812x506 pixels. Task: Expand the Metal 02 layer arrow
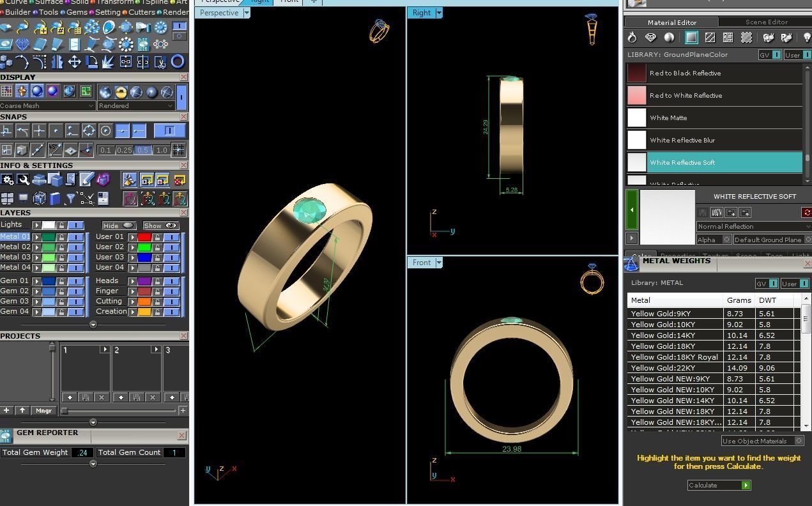pos(37,247)
